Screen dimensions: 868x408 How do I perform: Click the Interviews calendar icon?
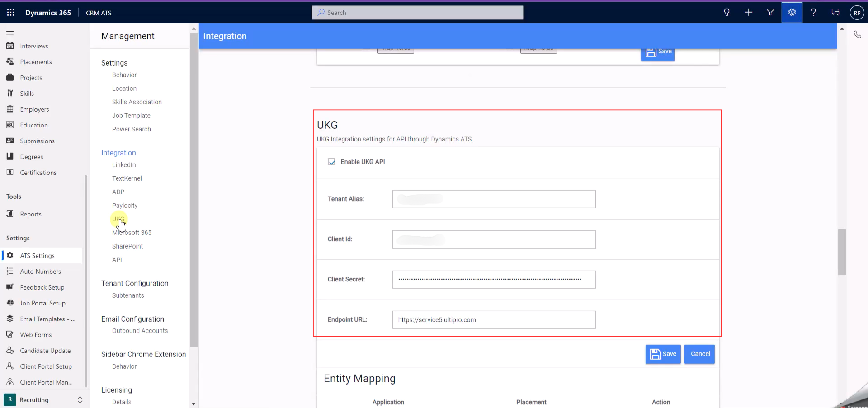point(10,46)
